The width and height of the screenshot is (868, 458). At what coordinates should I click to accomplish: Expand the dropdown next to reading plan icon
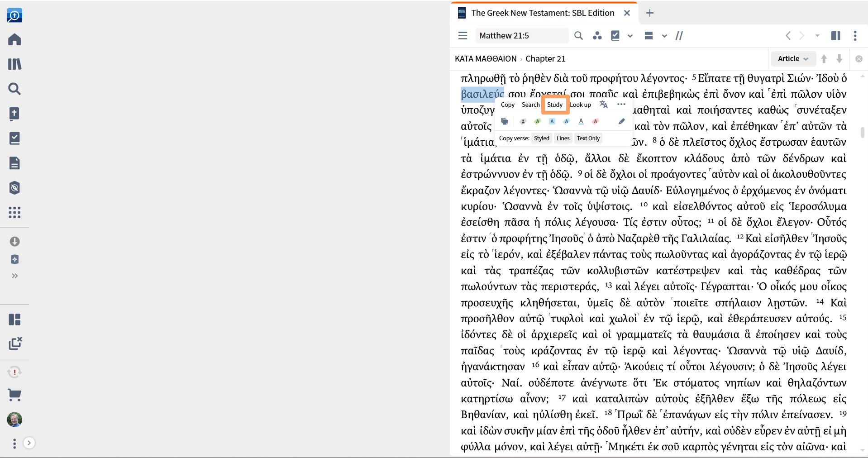tap(630, 36)
